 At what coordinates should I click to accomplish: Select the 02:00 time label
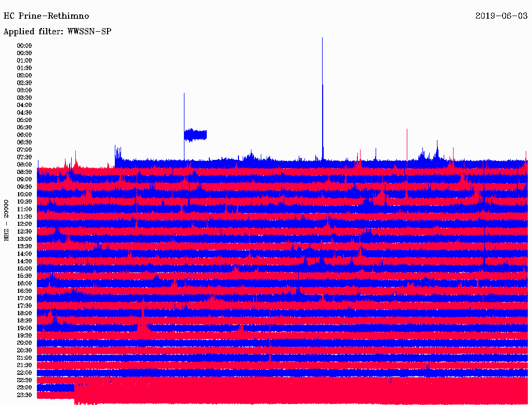point(24,75)
